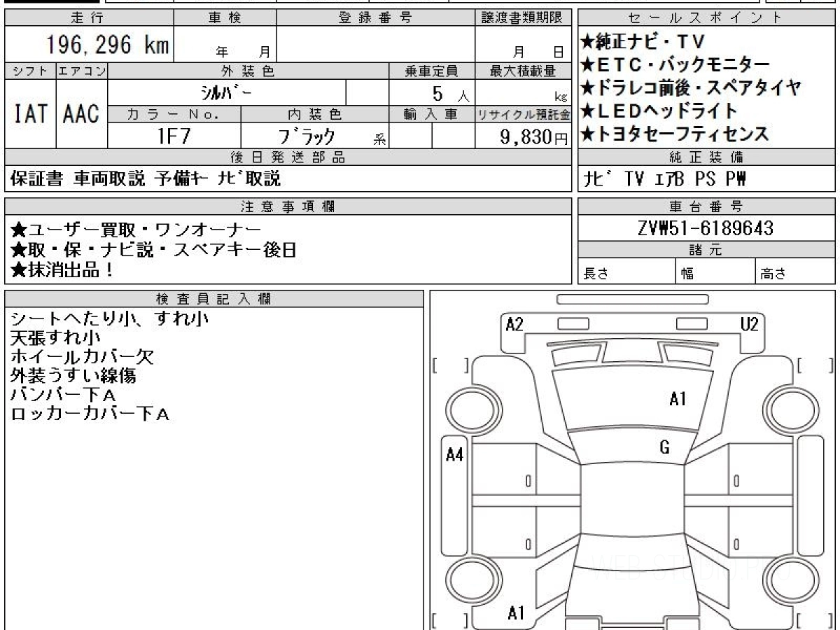Click the 長さ dimension cell
The height and width of the screenshot is (630, 840).
tap(626, 272)
